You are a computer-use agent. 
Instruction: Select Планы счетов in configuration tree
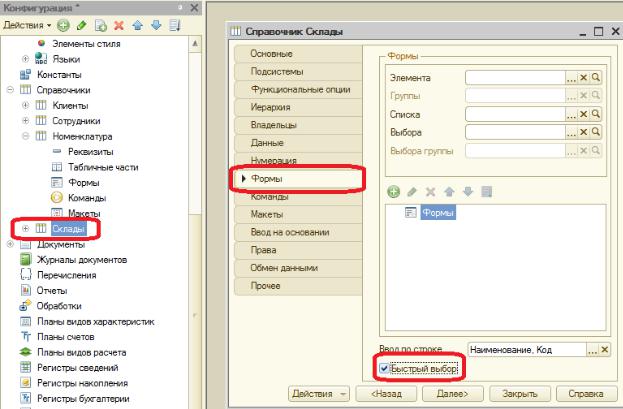66,337
